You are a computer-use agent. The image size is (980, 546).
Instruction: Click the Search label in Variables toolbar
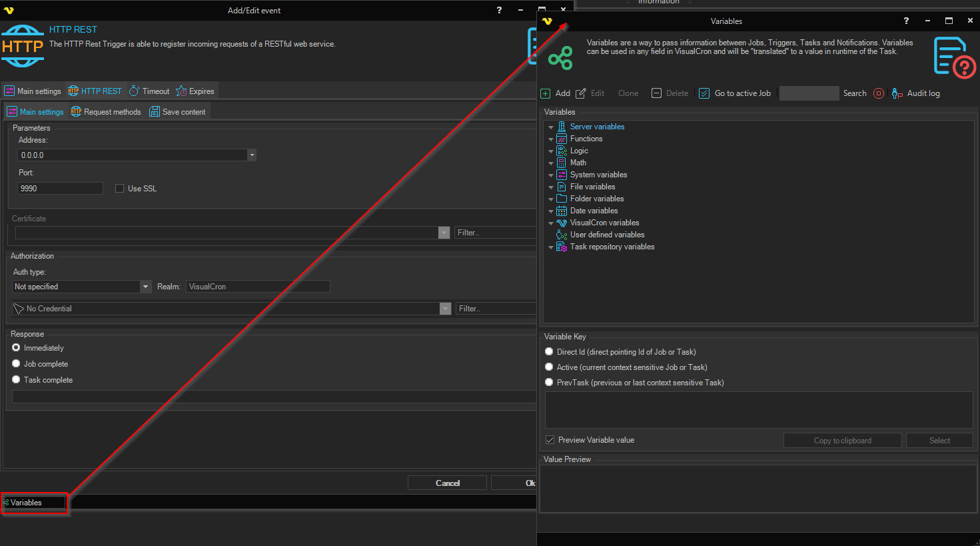(855, 93)
